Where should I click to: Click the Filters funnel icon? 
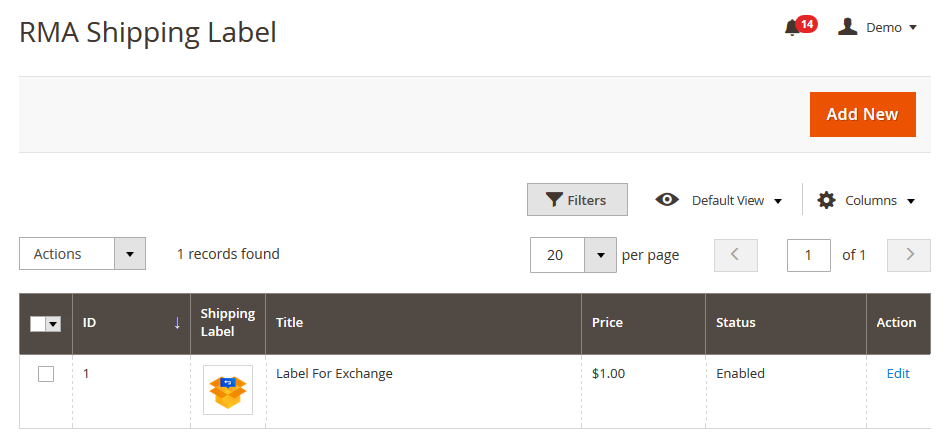click(x=554, y=200)
